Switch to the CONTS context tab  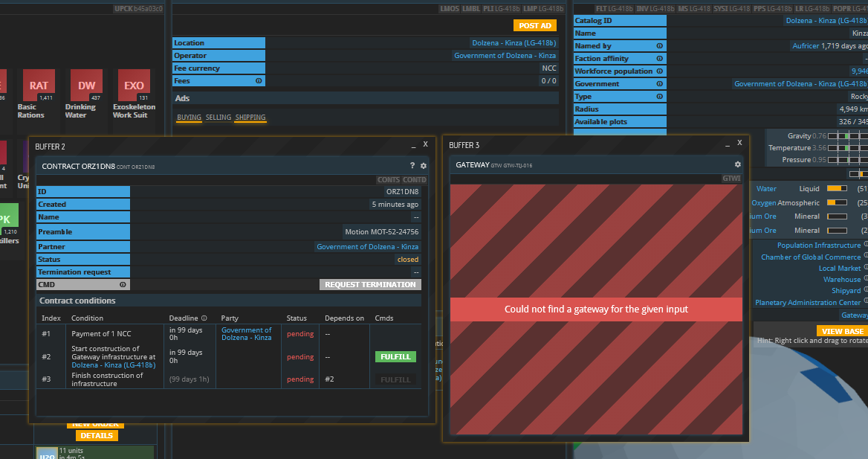388,180
